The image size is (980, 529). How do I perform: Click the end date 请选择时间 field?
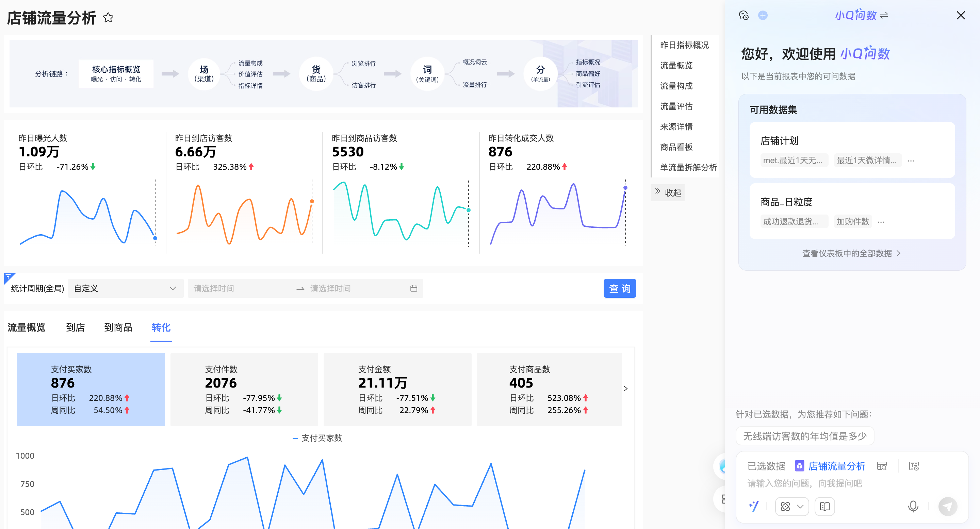[357, 288]
